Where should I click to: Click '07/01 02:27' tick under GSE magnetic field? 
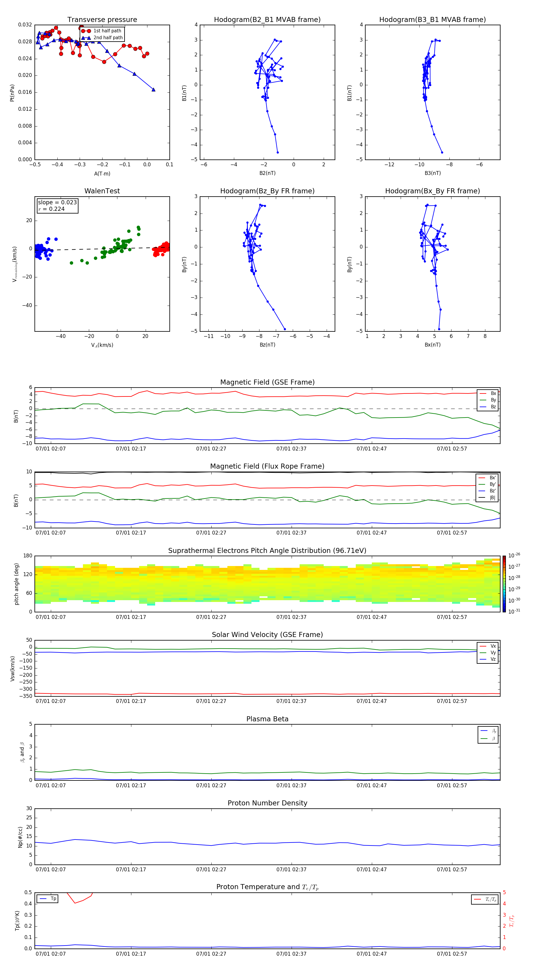(x=211, y=449)
